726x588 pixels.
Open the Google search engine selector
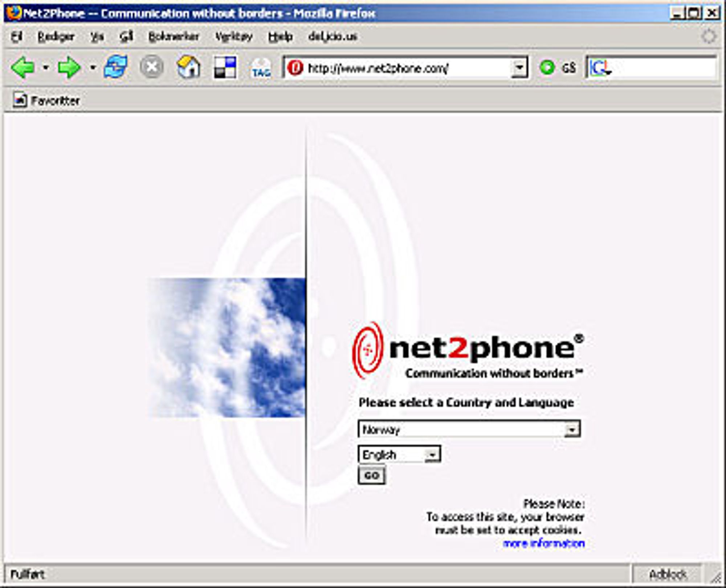tap(600, 68)
